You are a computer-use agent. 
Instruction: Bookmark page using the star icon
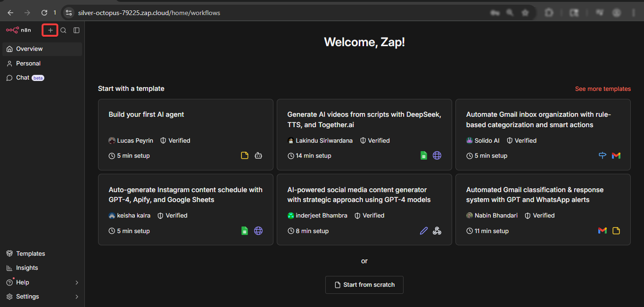525,13
